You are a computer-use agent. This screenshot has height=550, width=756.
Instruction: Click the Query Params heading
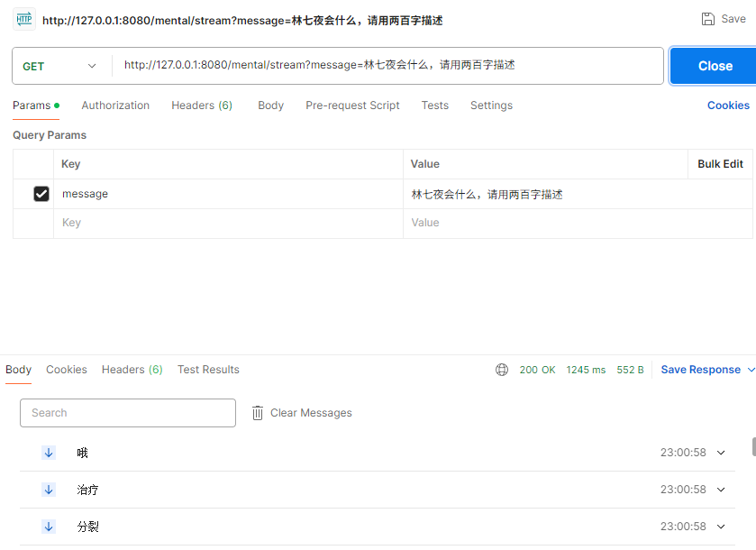(50, 135)
